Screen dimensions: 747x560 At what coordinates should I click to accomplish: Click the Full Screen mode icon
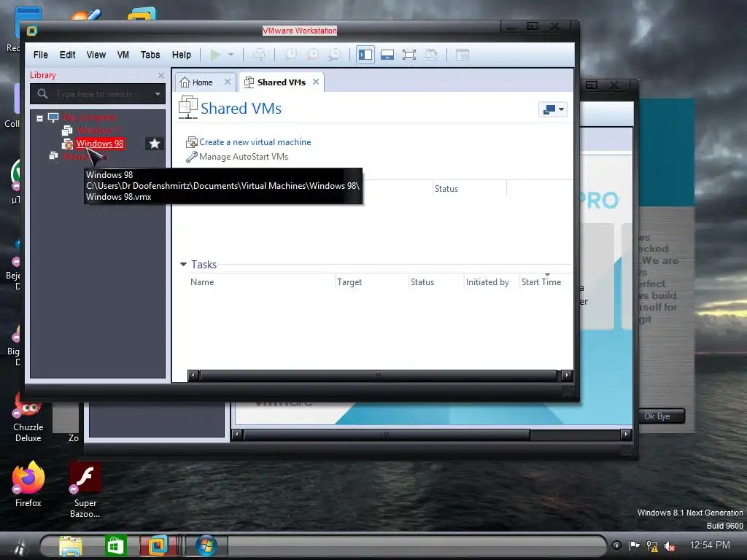(x=409, y=55)
